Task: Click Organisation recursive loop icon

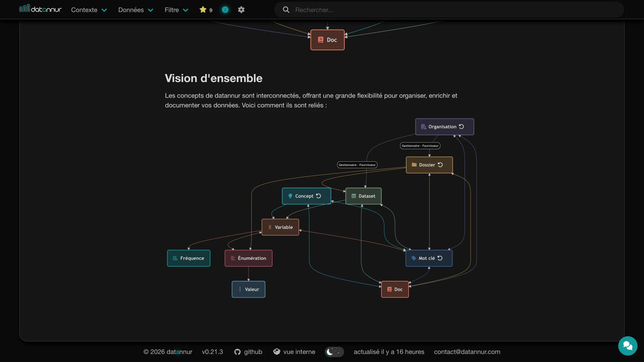Action: (461, 126)
